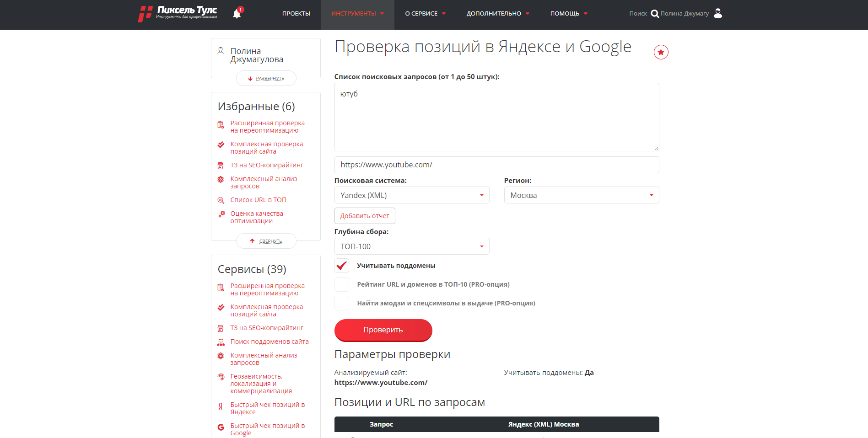Click the Яндекс (XML) Москва column header

coord(544,424)
